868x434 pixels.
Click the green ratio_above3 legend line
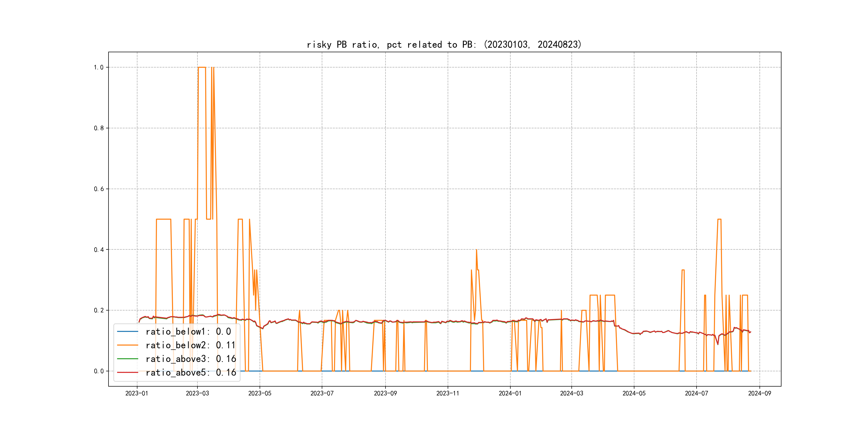[x=127, y=359]
